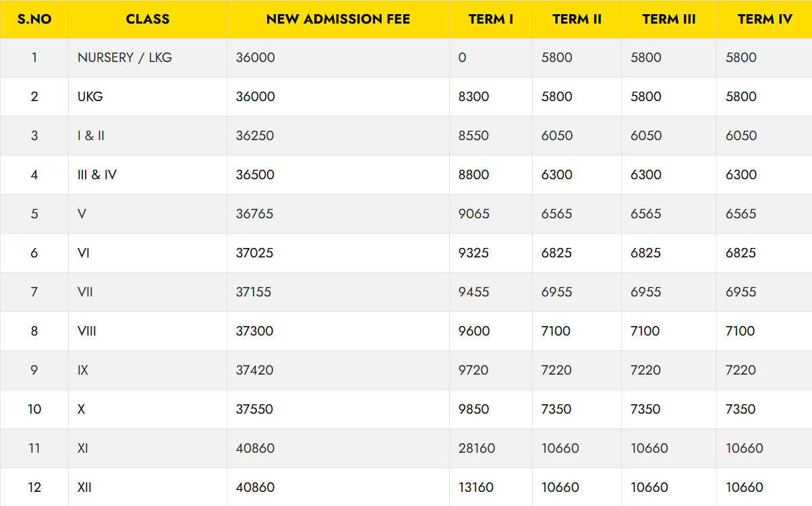The width and height of the screenshot is (812, 506).
Task: Click the S.NO column header
Action: (x=34, y=20)
